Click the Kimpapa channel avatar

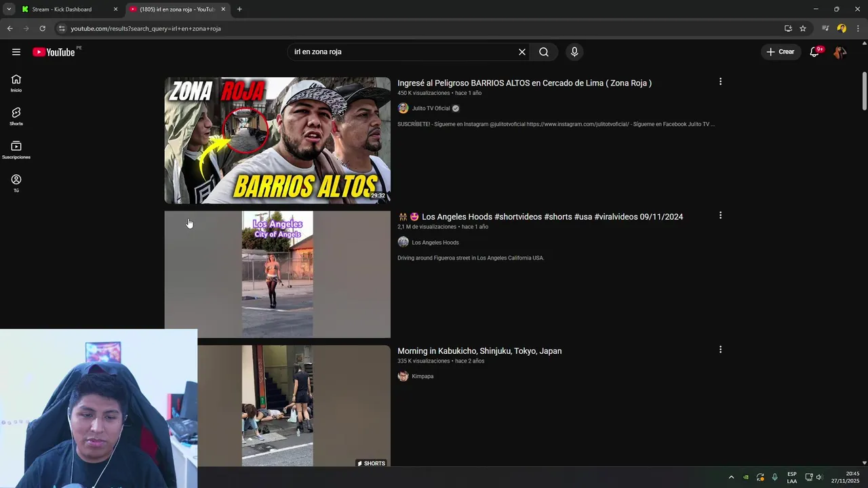click(403, 376)
